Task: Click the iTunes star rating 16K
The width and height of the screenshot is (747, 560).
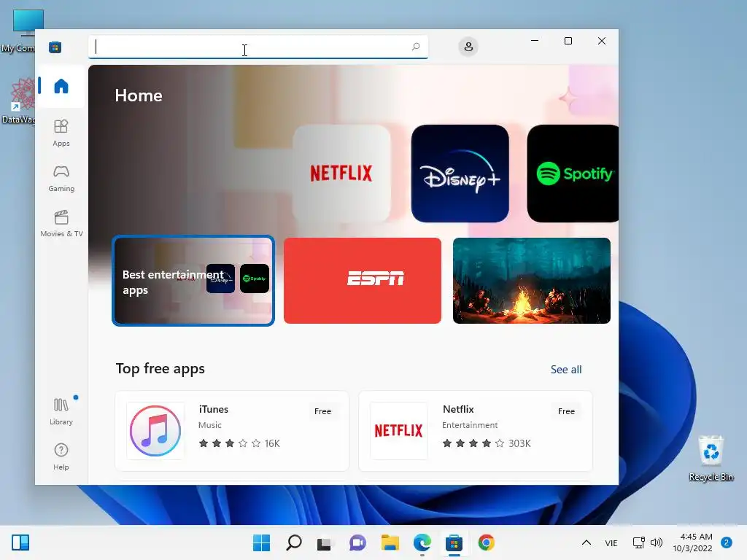Action: [x=239, y=443]
